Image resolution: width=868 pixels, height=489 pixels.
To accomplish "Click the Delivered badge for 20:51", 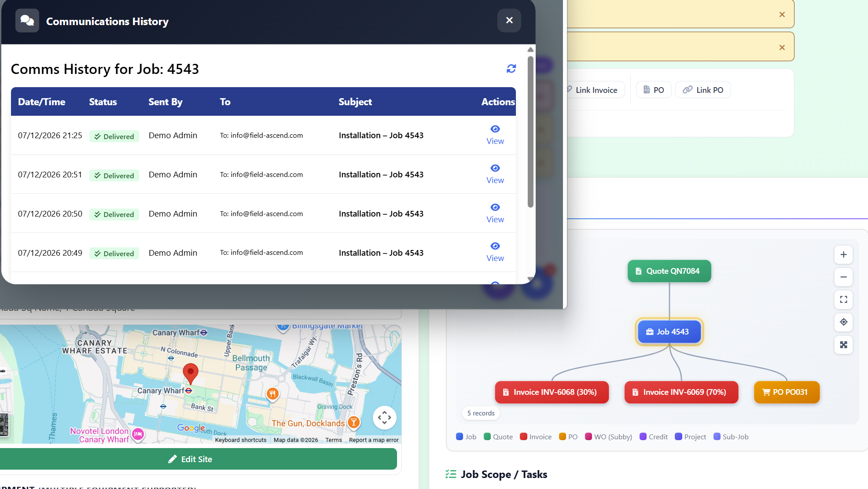I will coord(114,176).
